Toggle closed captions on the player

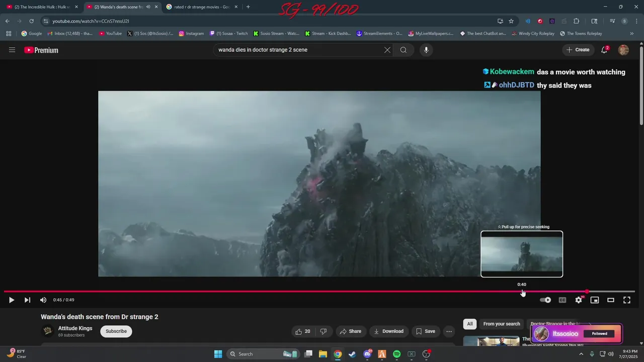[x=562, y=300]
